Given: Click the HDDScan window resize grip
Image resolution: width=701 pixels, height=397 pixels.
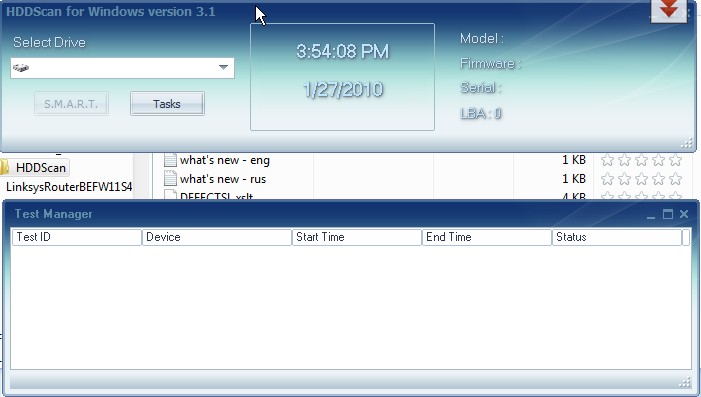Looking at the screenshot, I should point(686,143).
